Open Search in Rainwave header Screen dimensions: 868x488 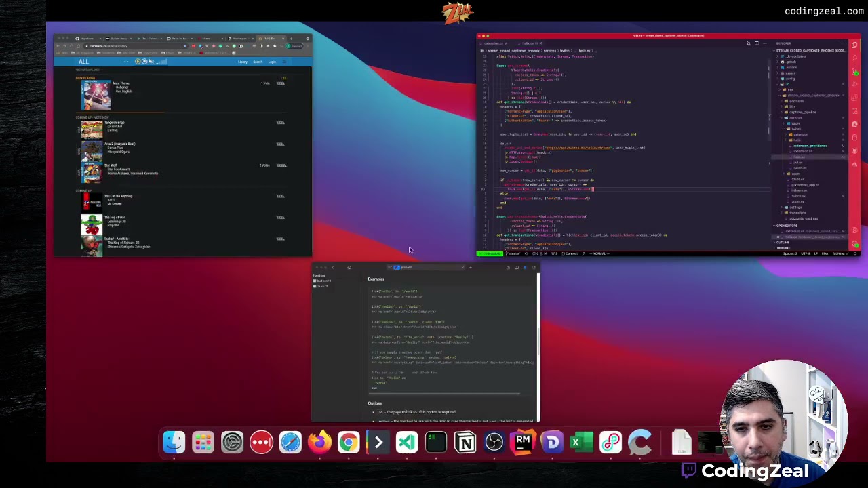(258, 62)
